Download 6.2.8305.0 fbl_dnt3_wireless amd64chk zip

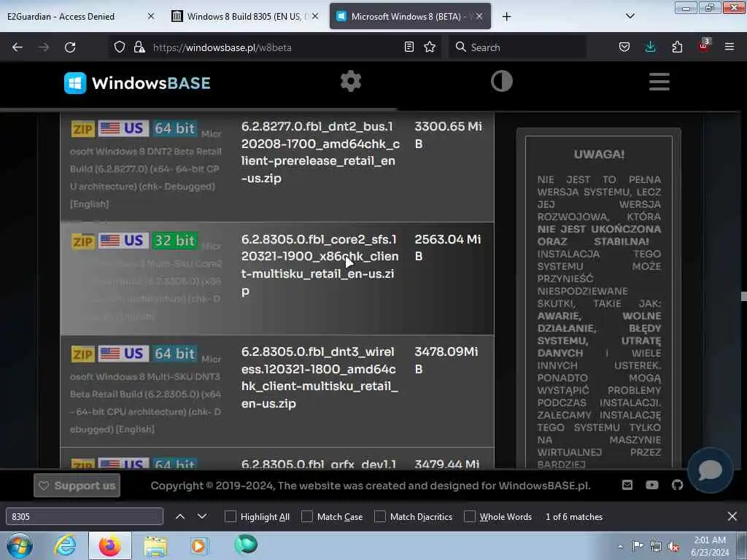pos(320,378)
